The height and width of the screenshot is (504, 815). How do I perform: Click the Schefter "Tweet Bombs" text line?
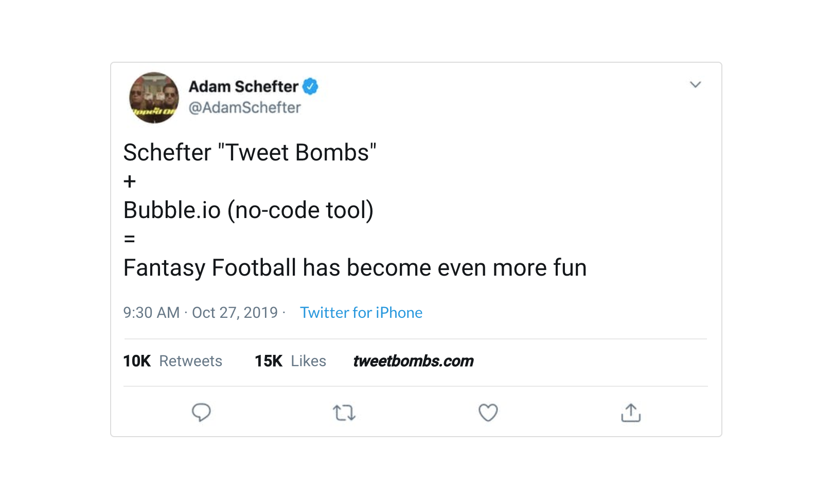[250, 153]
